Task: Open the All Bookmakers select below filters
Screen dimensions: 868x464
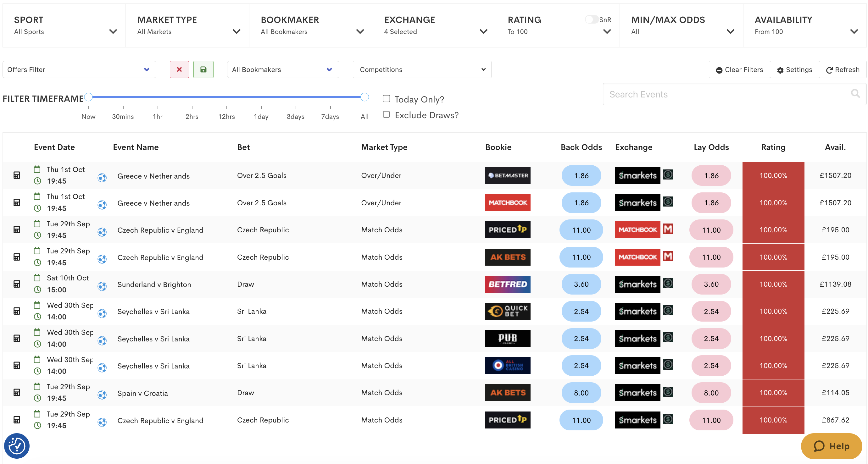Action: point(283,69)
